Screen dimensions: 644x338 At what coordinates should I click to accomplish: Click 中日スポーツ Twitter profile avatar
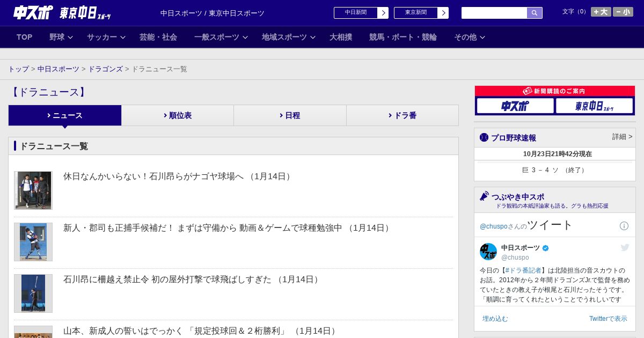[488, 252]
